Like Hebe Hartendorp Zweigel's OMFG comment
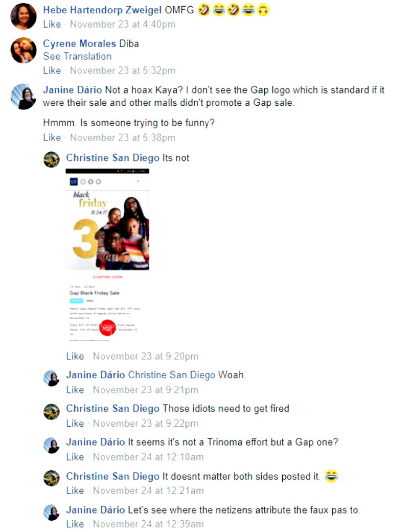This screenshot has width=409, height=532. 52,25
